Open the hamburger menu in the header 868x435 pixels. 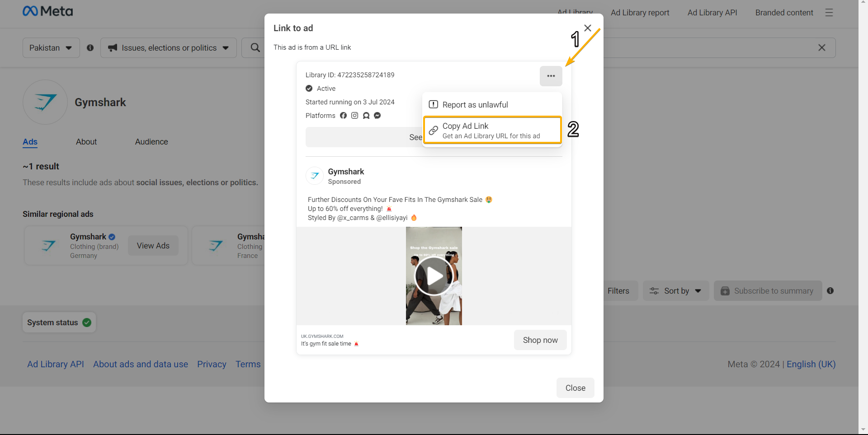click(829, 13)
